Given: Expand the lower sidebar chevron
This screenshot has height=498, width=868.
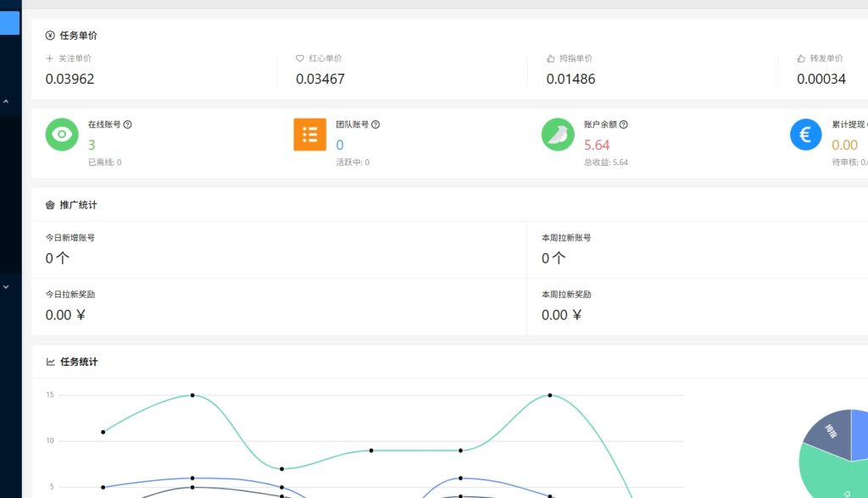Looking at the screenshot, I should [x=7, y=287].
